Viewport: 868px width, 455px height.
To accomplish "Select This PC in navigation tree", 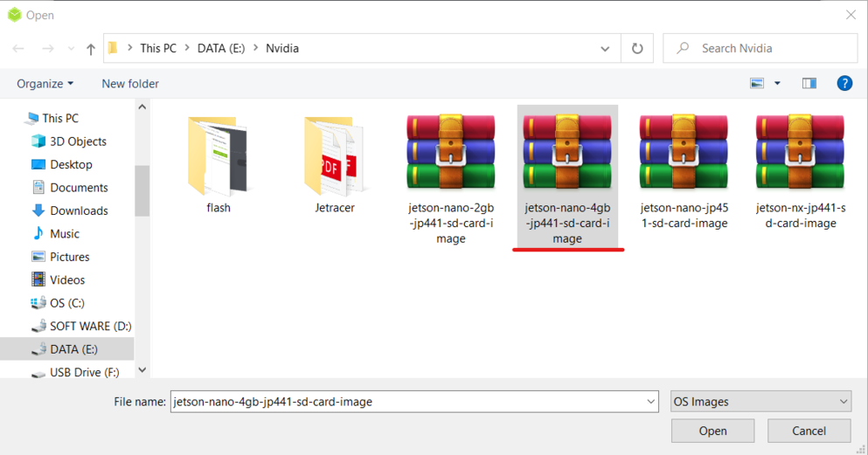I will (60, 118).
